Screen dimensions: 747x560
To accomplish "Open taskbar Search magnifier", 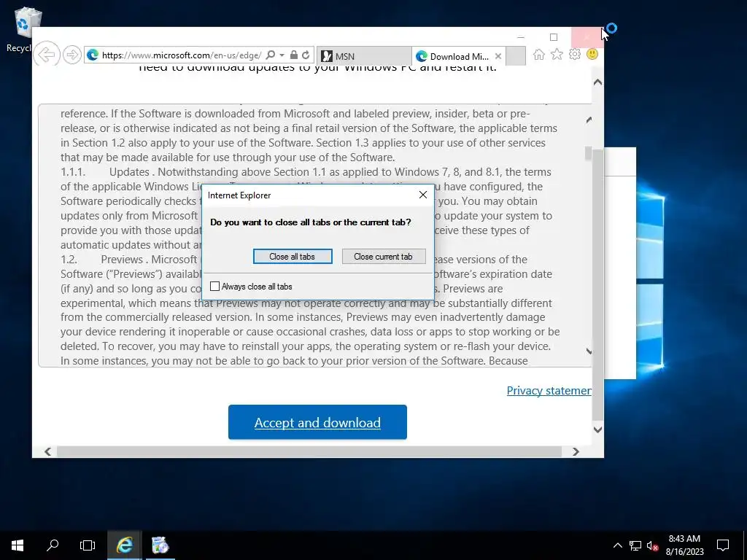I will click(x=53, y=545).
